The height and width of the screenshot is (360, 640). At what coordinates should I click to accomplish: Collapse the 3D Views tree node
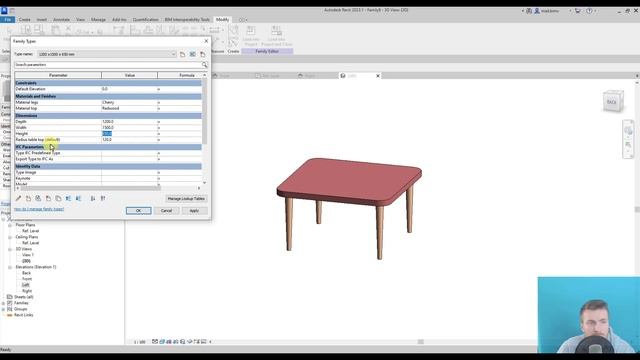point(10,249)
